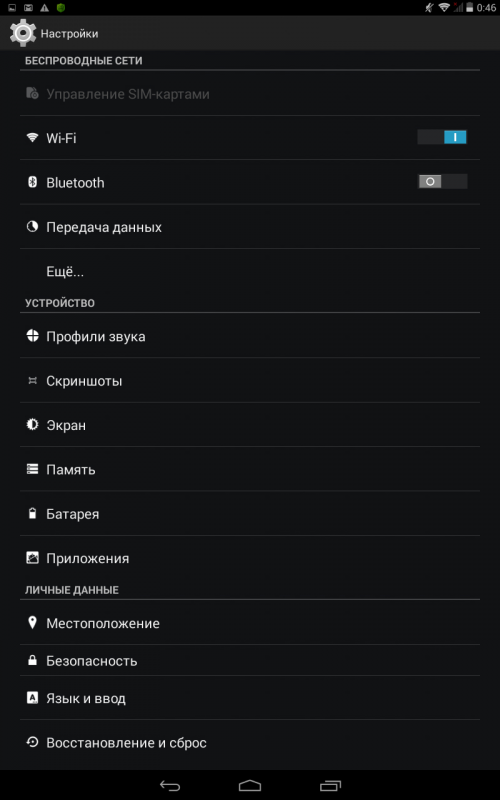Tap the Bluetooth symbol icon

[x=33, y=182]
